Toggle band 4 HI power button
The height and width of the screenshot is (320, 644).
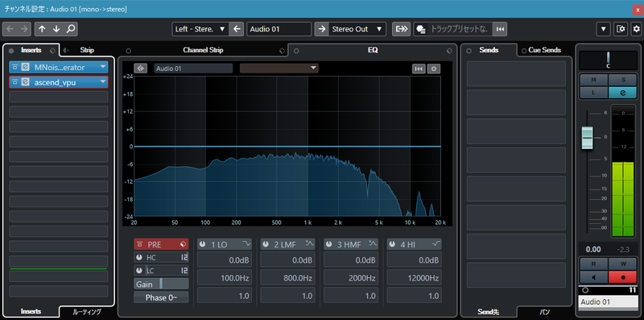click(392, 244)
